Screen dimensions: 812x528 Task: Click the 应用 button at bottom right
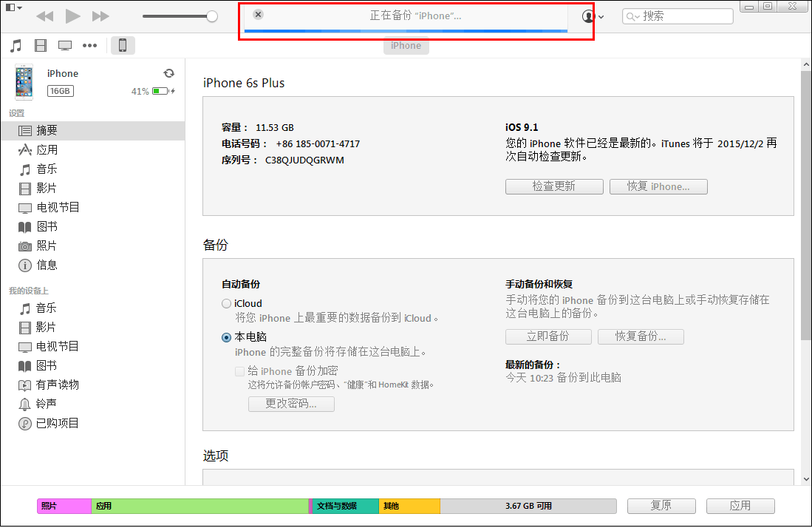(x=740, y=506)
